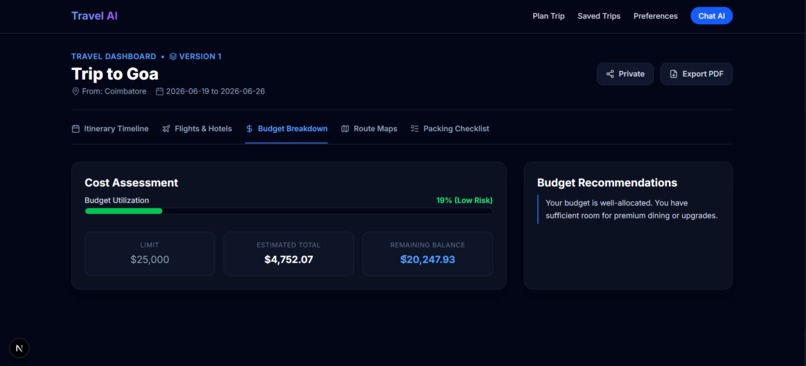Click the location pin icon near Coimbatore

[76, 92]
